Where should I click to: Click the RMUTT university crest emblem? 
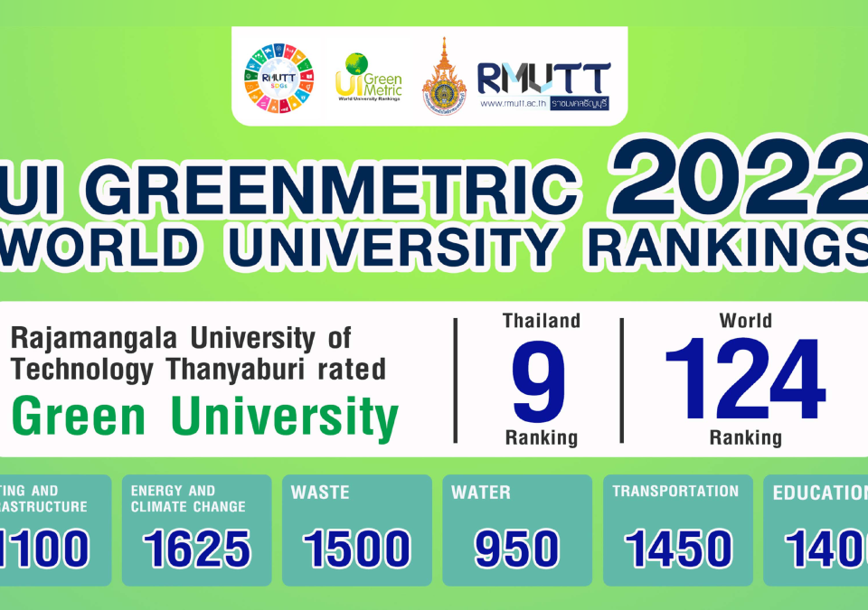pos(444,77)
